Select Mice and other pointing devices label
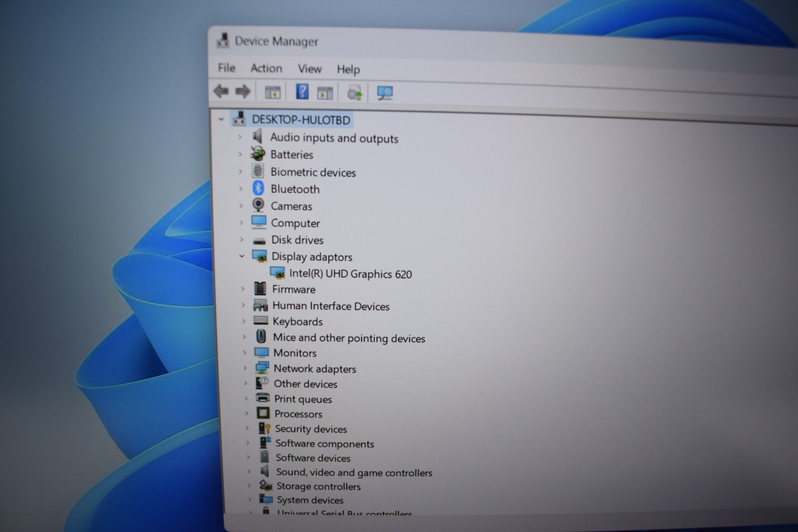This screenshot has height=532, width=798. (x=349, y=338)
